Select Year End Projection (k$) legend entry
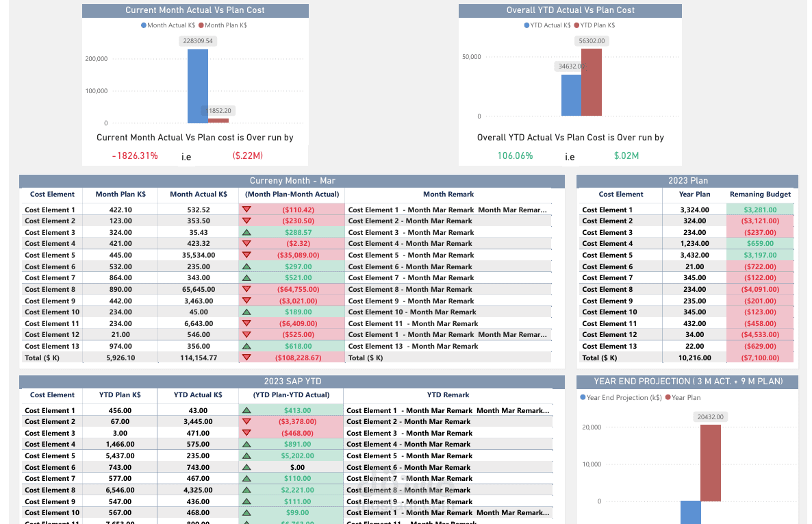Viewport: 812px width, 524px height. pyautogui.click(x=621, y=397)
